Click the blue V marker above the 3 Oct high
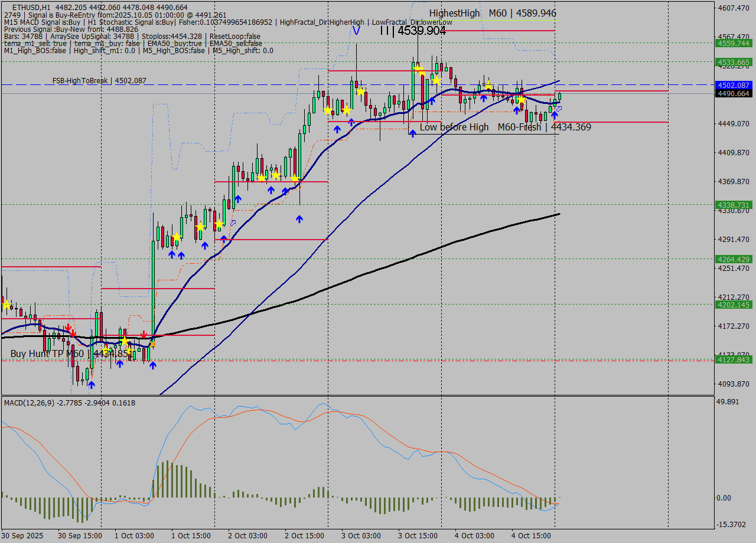The image size is (756, 543). click(x=356, y=30)
